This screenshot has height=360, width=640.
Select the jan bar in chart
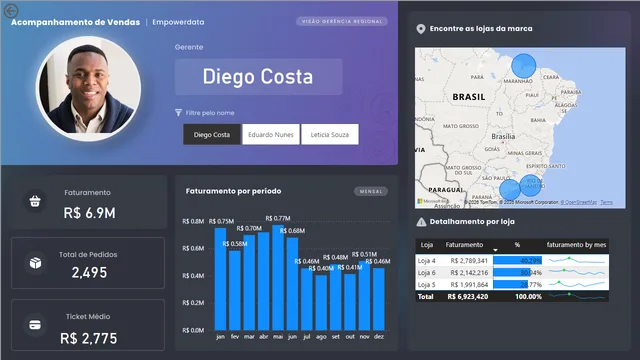pyautogui.click(x=220, y=279)
